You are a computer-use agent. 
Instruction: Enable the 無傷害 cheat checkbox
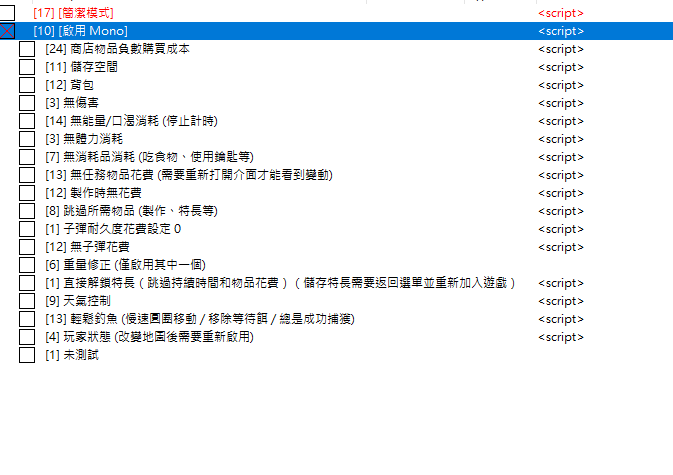[27, 103]
